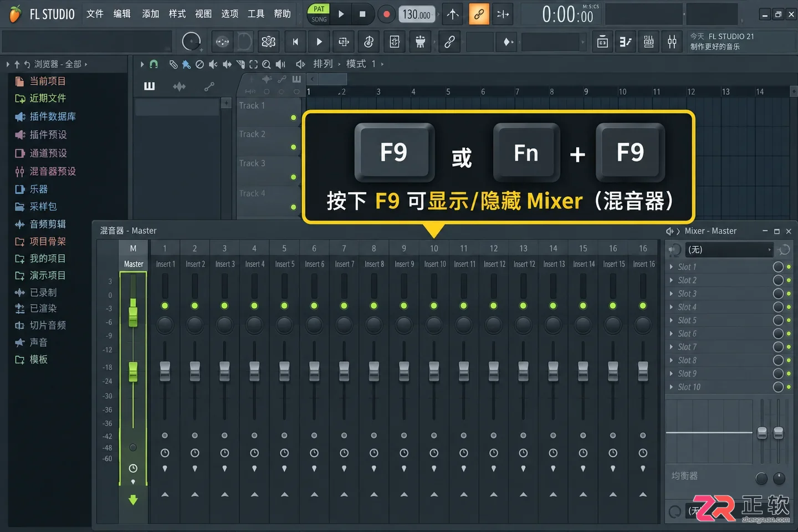The height and width of the screenshot is (532, 798).
Task: Click the waveform icon above track list
Action: pyautogui.click(x=179, y=86)
